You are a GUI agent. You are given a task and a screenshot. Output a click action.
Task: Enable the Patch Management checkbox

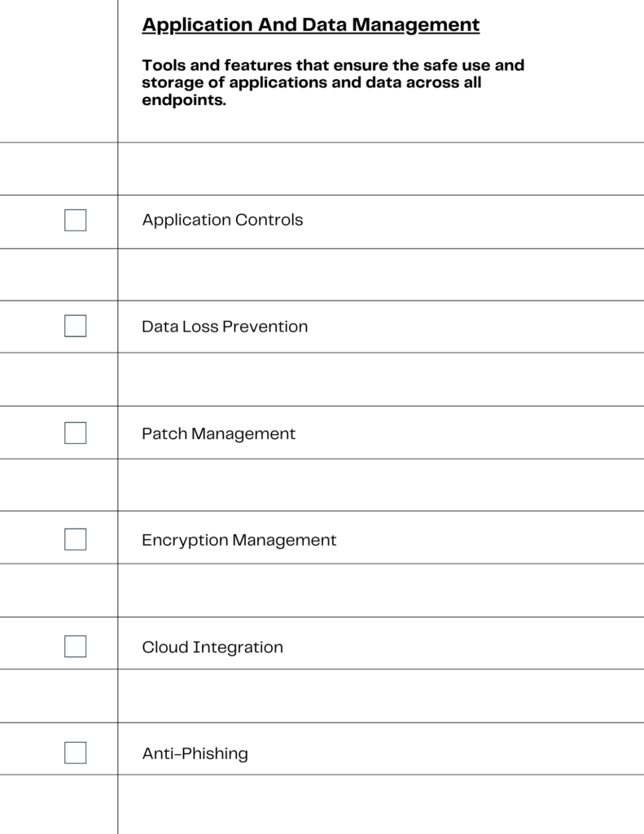pyautogui.click(x=76, y=433)
